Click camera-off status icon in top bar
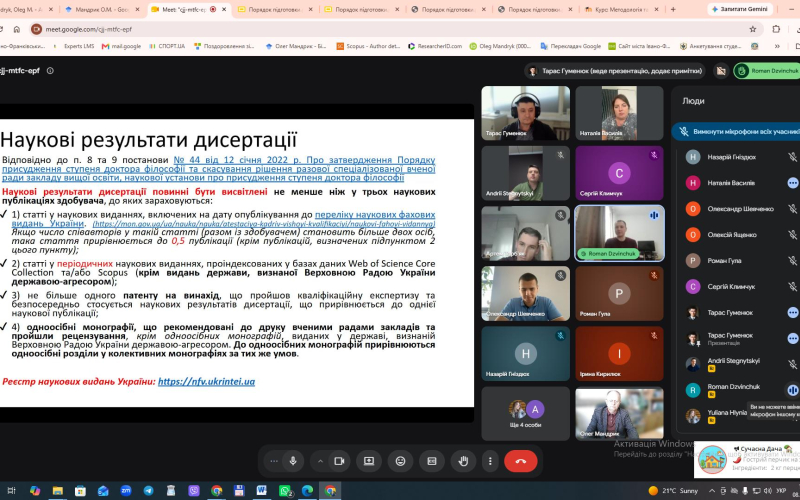This screenshot has height=500, width=800. coord(721,71)
